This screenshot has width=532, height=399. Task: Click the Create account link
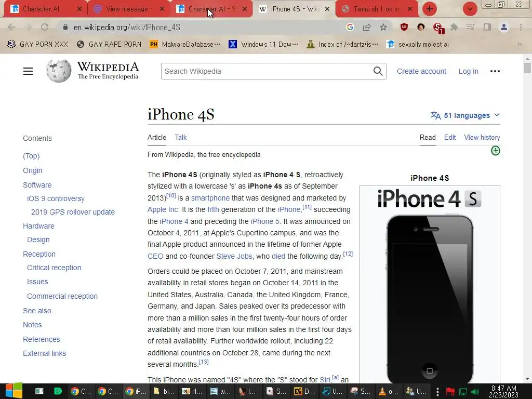pyautogui.click(x=421, y=71)
